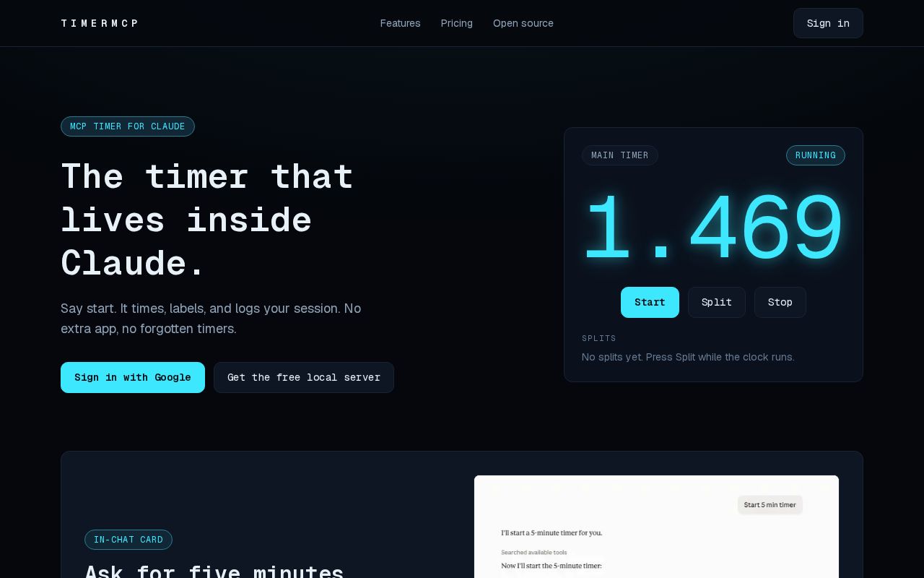Go to the Pricing page
The width and height of the screenshot is (924, 578).
coord(457,23)
